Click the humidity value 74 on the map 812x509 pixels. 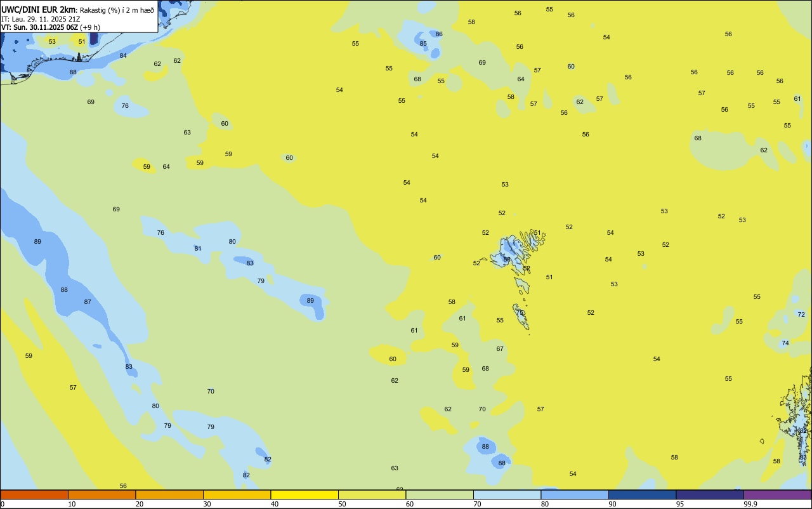pyautogui.click(x=785, y=343)
